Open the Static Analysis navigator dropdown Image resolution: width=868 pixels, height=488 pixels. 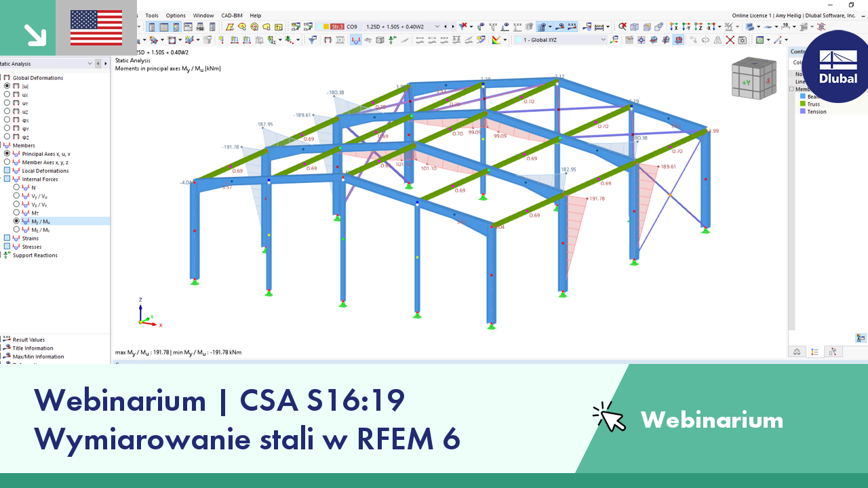pyautogui.click(x=90, y=64)
